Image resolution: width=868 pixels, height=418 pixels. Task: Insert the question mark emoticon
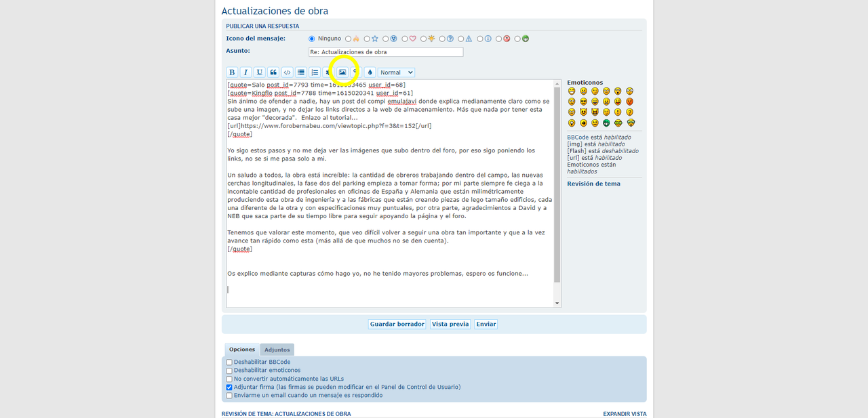(629, 112)
